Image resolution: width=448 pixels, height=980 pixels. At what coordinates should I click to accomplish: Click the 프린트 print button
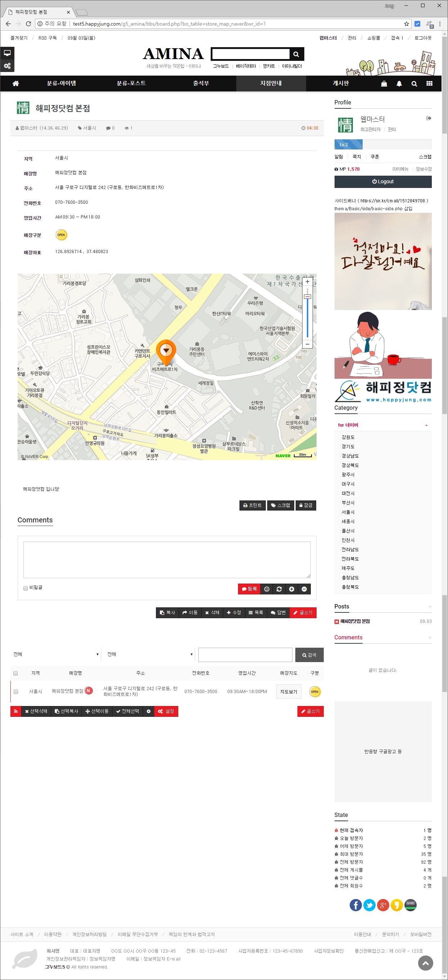click(x=252, y=505)
